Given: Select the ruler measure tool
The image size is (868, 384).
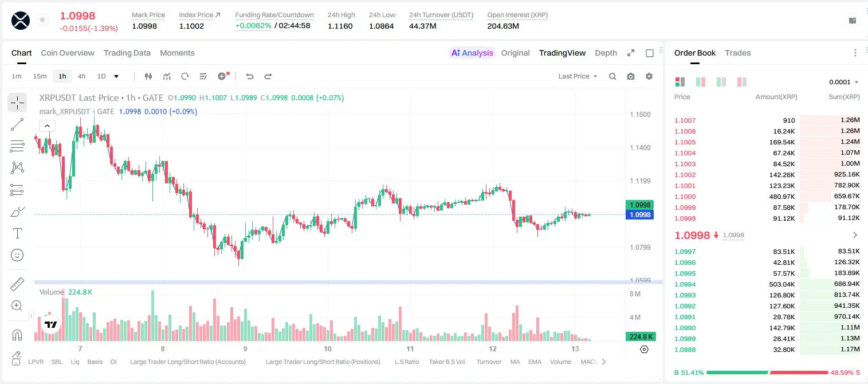Looking at the screenshot, I should pos(17,284).
